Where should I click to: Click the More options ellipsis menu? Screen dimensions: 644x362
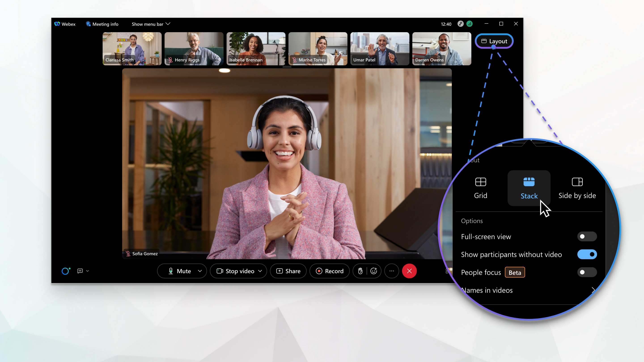click(392, 271)
